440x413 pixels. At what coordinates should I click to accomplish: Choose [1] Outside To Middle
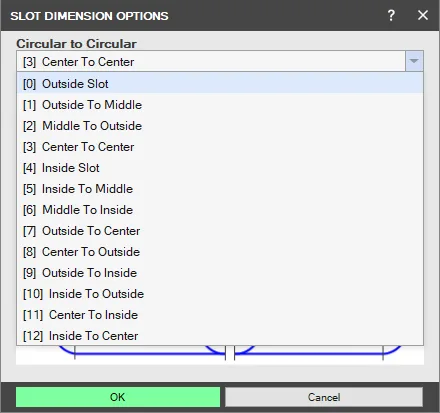pos(220,105)
